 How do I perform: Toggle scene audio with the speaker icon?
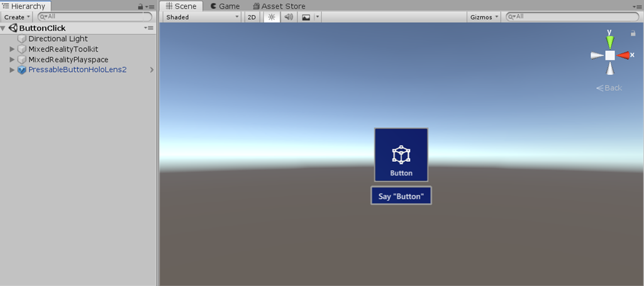coord(289,17)
